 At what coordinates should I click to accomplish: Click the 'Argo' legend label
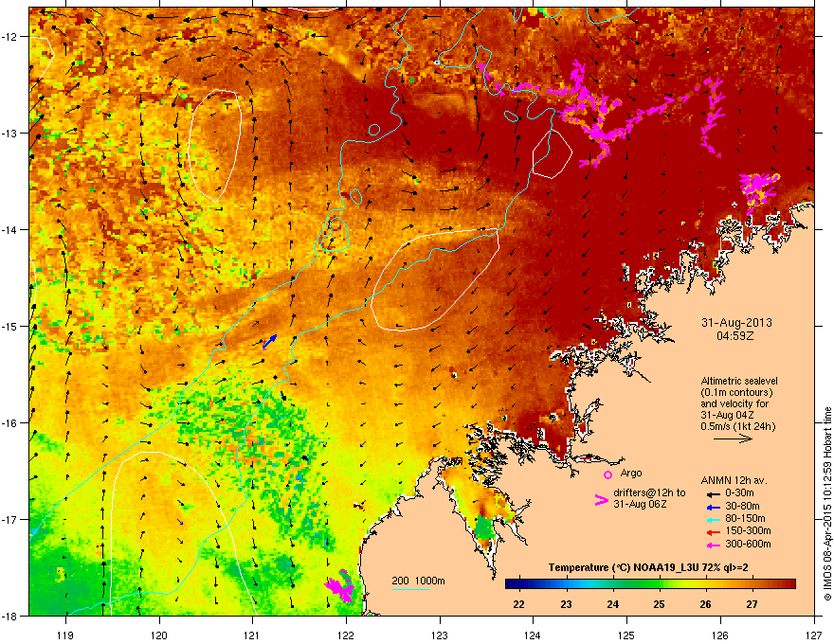(631, 473)
